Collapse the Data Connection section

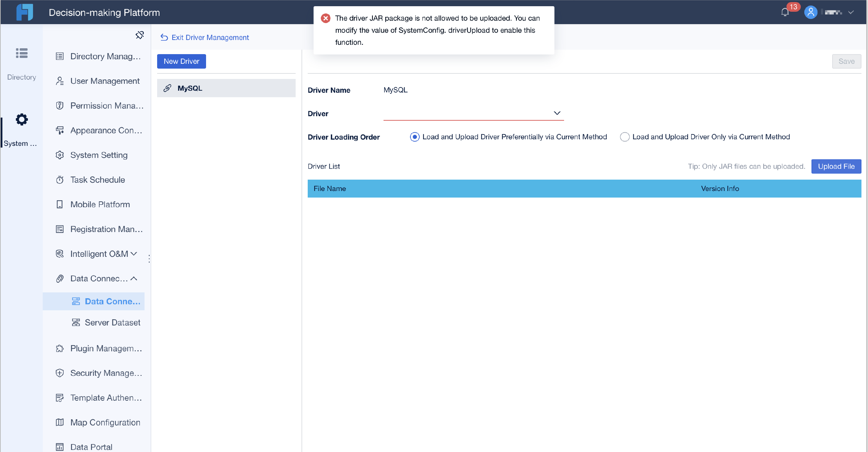coord(134,278)
